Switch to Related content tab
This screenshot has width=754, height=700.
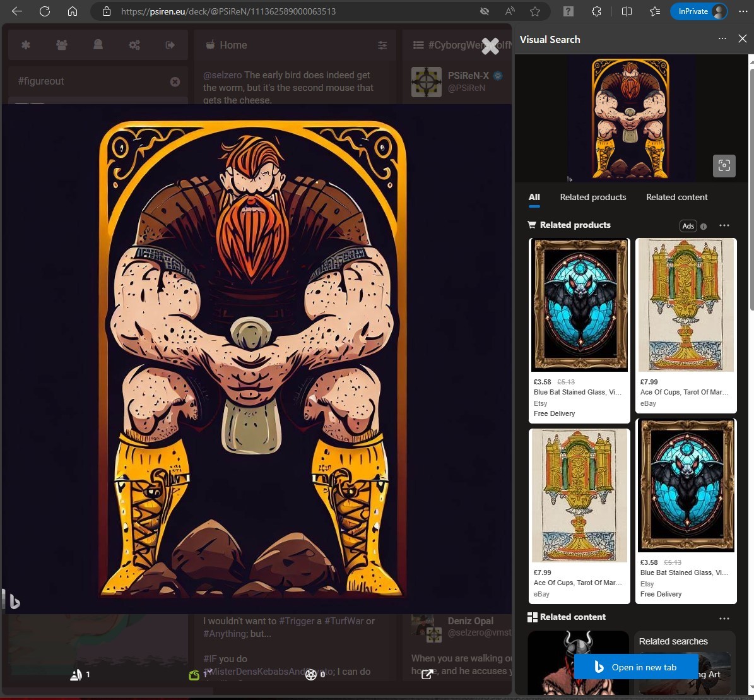[676, 198]
